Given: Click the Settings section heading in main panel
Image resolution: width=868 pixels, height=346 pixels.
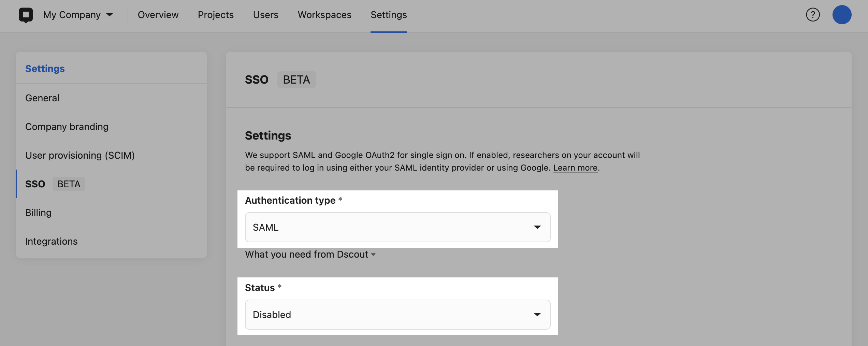Looking at the screenshot, I should 268,135.
